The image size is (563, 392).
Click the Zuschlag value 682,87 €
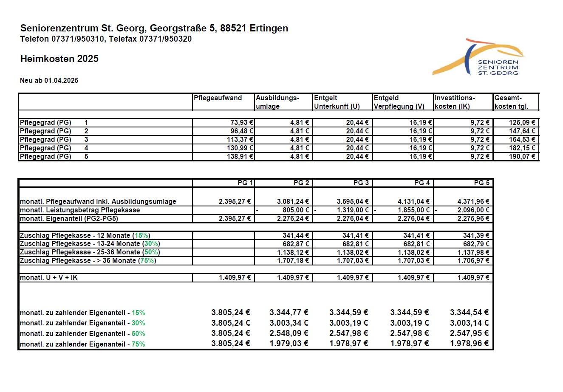pyautogui.click(x=296, y=244)
